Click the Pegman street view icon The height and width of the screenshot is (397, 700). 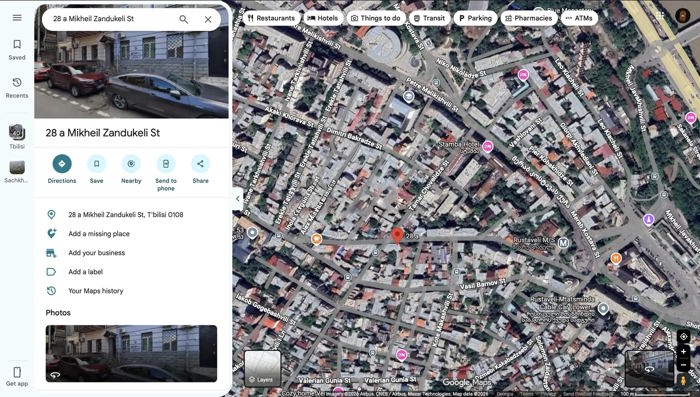click(683, 380)
